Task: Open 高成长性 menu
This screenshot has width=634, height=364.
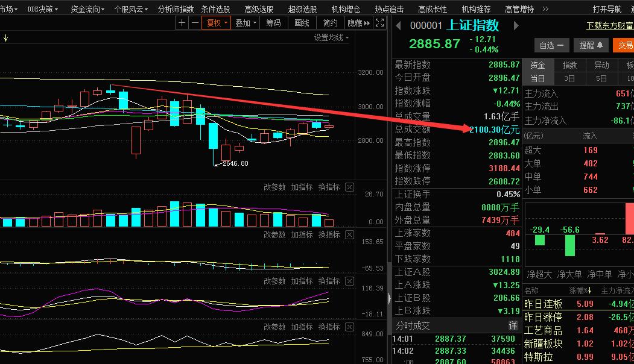Action: [433, 9]
